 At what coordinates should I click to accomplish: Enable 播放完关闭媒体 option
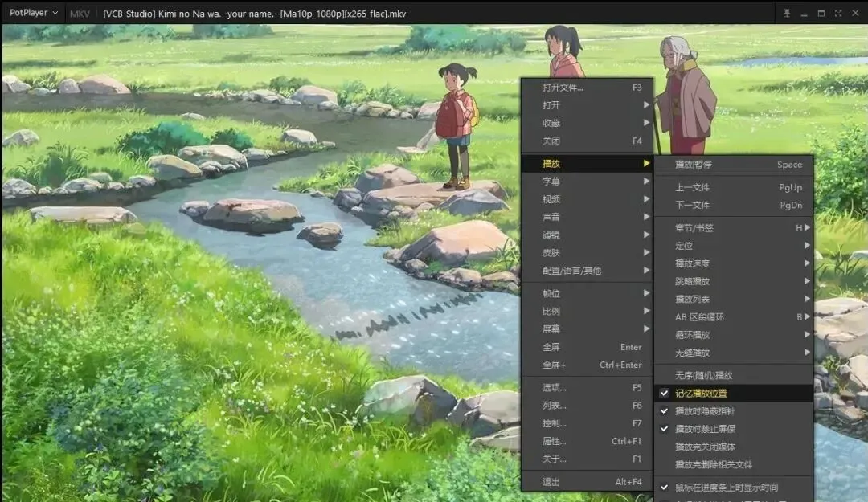click(x=734, y=447)
